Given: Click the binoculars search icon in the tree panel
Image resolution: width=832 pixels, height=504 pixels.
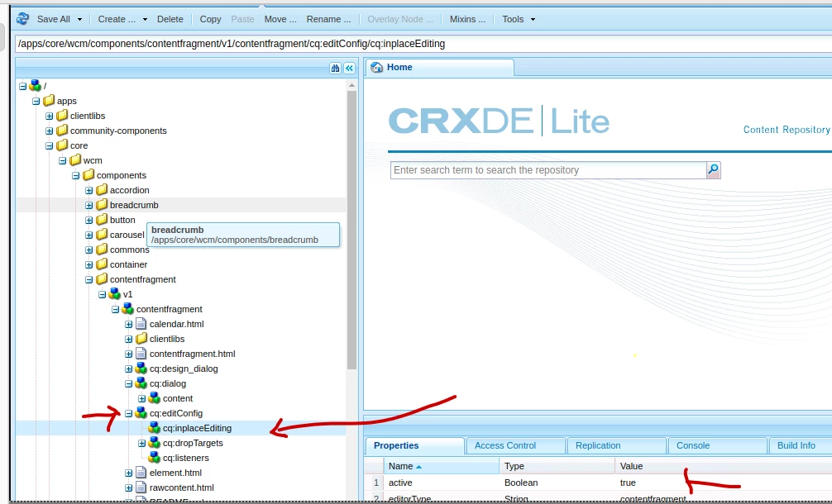Looking at the screenshot, I should tap(335, 68).
